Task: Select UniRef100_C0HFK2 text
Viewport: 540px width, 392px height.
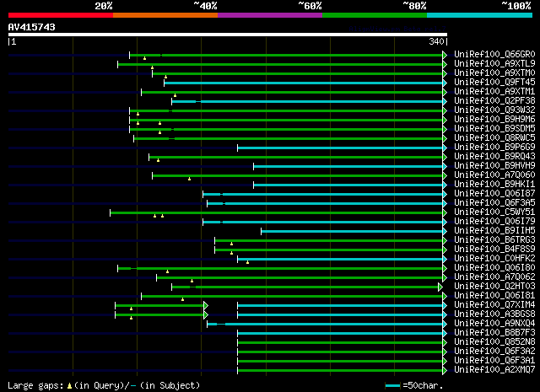Action: pyautogui.click(x=494, y=259)
